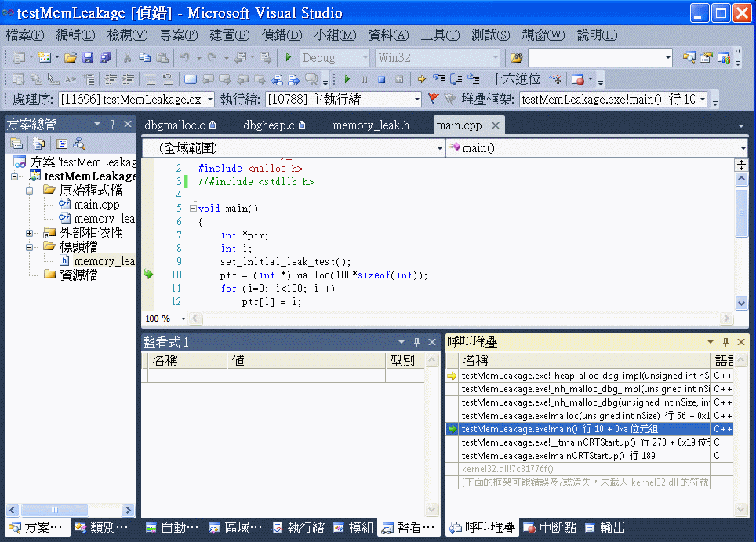Click the Show Next Statement yellow arrow
756x542 pixels.
[421, 79]
